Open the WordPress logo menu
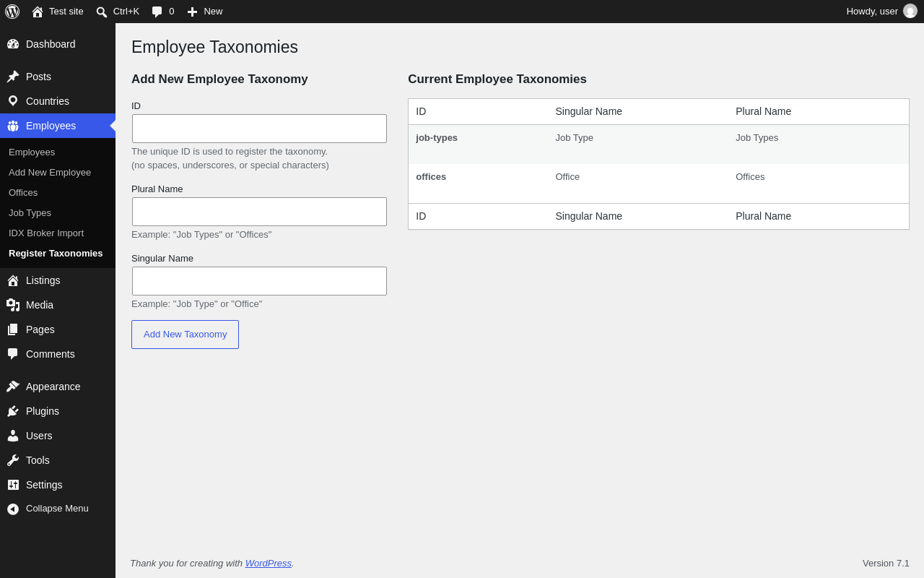This screenshot has width=924, height=578. click(x=12, y=12)
